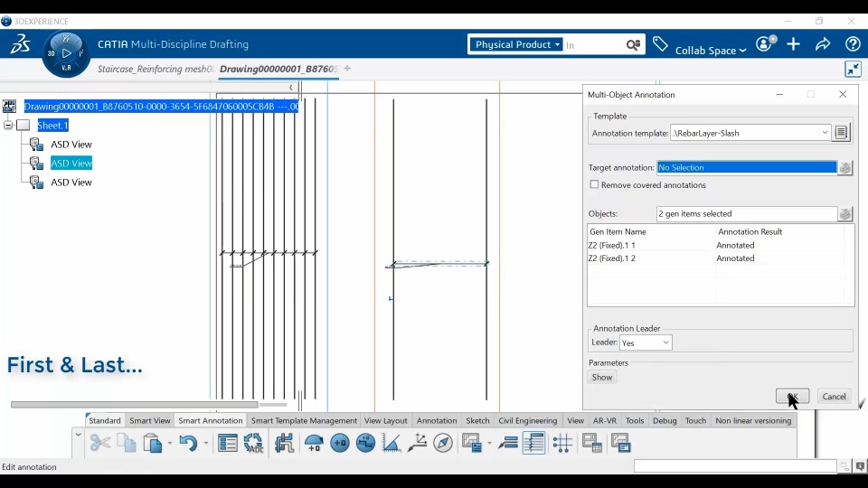Open the Physical Product search type dropdown
This screenshot has width=868, height=488.
(x=517, y=44)
